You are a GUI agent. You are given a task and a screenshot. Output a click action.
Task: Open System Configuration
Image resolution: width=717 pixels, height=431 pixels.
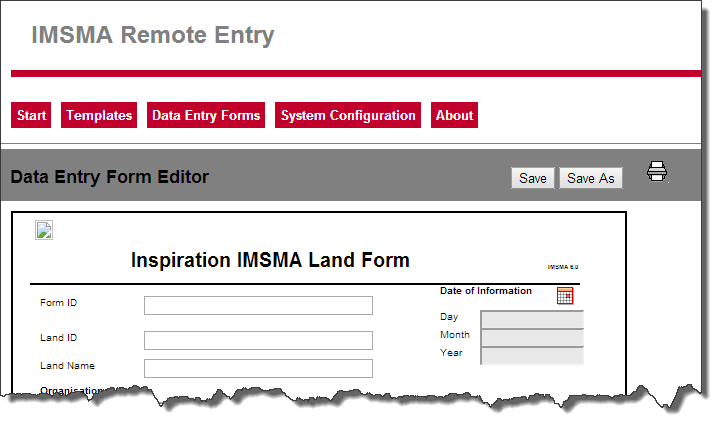348,116
